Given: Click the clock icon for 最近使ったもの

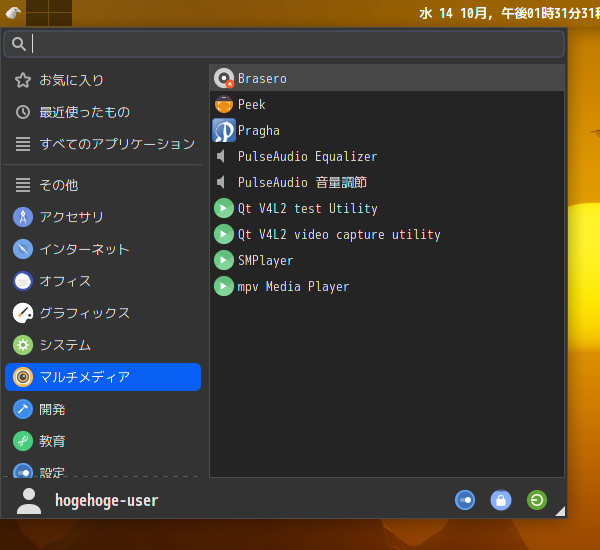Looking at the screenshot, I should 23,112.
